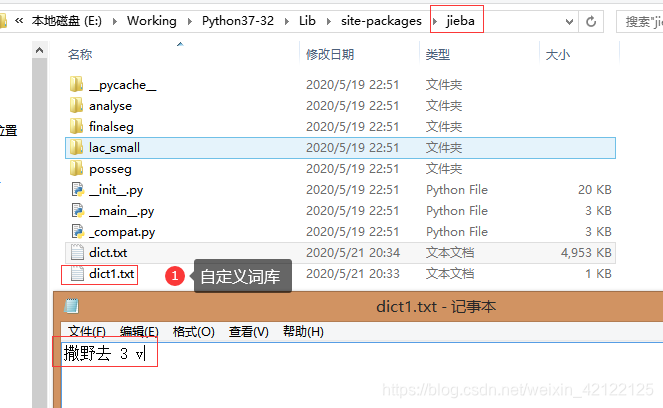Select the __main__.py Python file icon
The height and width of the screenshot is (408, 663).
(78, 211)
